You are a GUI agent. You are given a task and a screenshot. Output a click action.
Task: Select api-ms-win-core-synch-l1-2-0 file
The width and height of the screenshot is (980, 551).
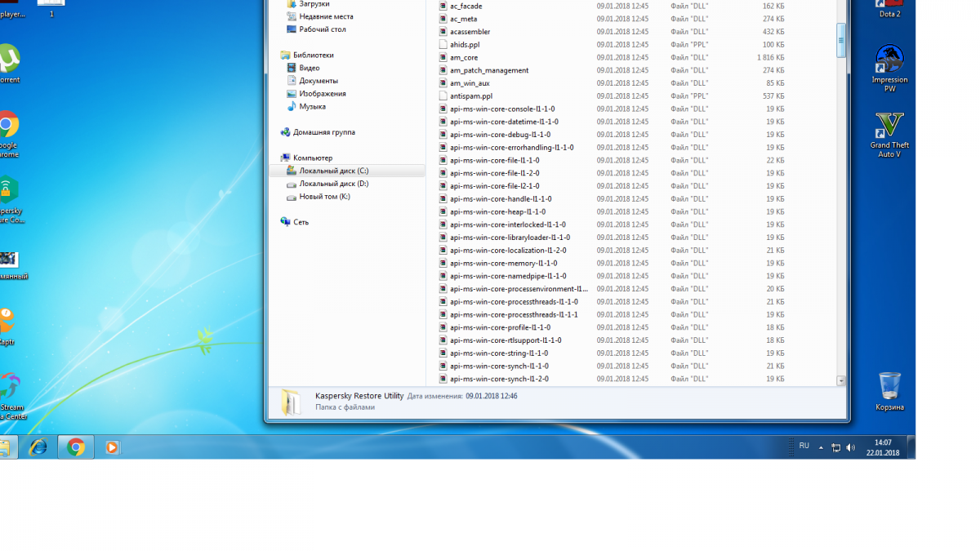click(x=499, y=380)
